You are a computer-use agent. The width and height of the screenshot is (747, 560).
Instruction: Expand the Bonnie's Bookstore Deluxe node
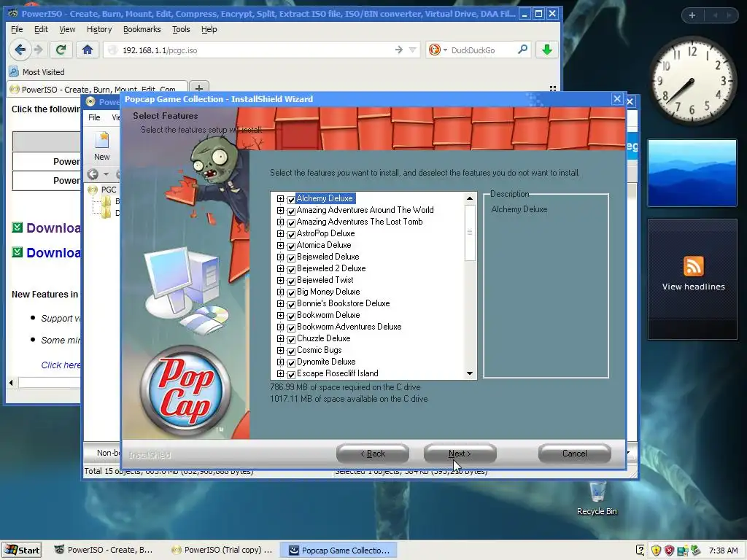280,304
